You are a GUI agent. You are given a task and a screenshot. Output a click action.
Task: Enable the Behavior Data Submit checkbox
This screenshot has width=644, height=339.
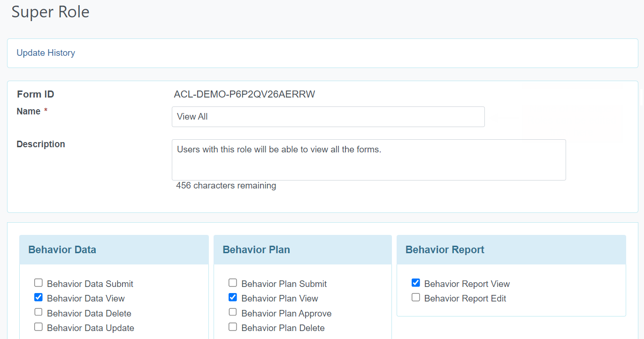[38, 283]
